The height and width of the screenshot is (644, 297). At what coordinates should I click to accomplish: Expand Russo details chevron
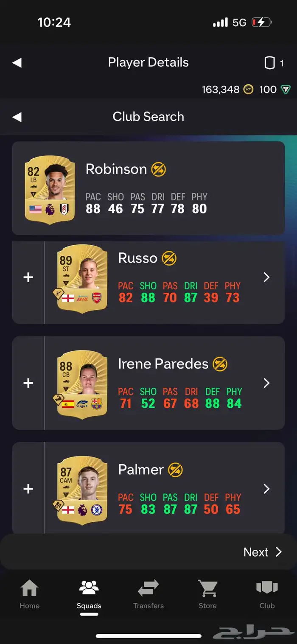[266, 277]
